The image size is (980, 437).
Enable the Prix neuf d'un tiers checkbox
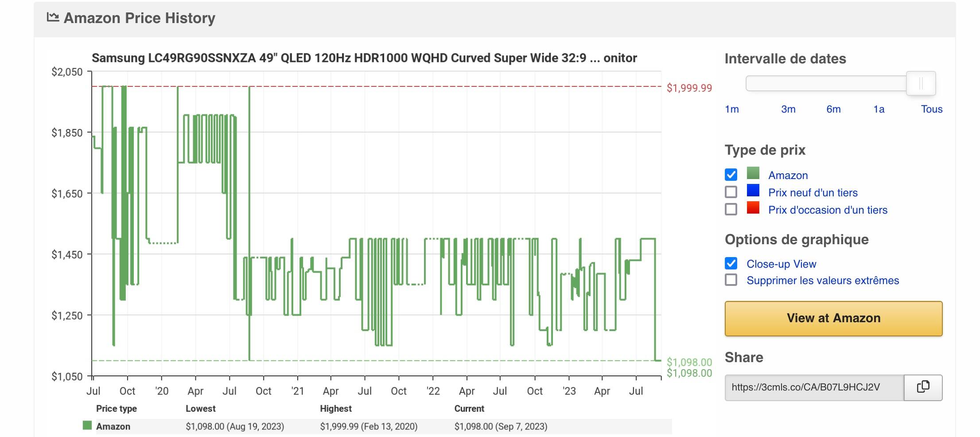[731, 192]
